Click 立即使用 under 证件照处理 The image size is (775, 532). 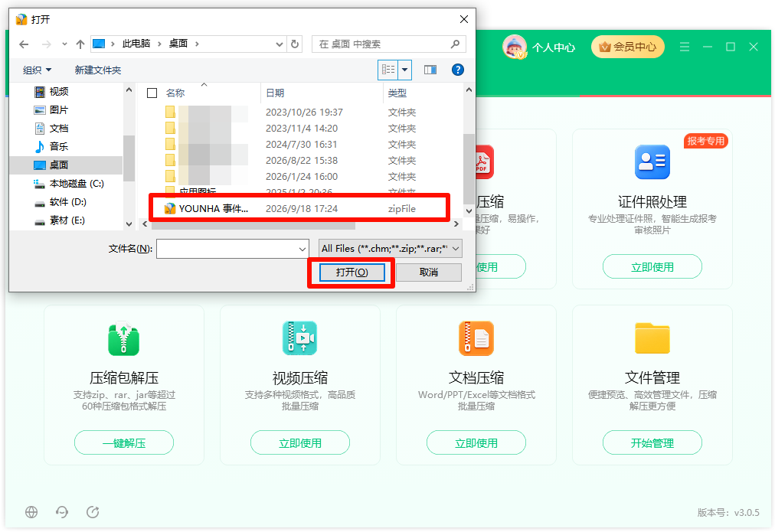(652, 266)
